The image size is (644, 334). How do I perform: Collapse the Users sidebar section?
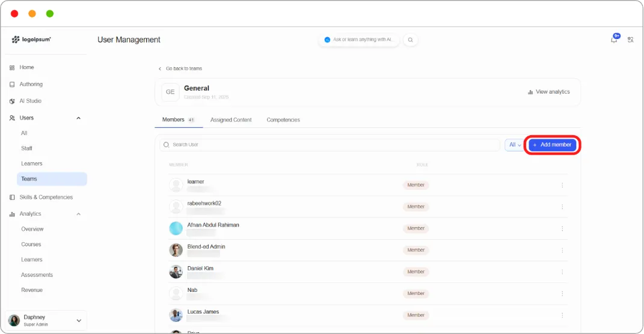click(78, 118)
